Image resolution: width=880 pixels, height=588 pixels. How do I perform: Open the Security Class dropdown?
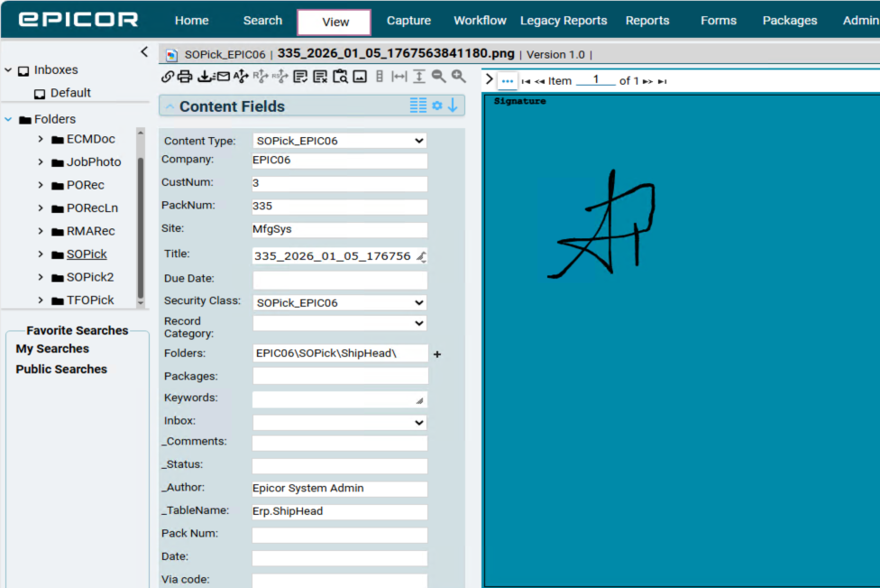[x=339, y=303]
